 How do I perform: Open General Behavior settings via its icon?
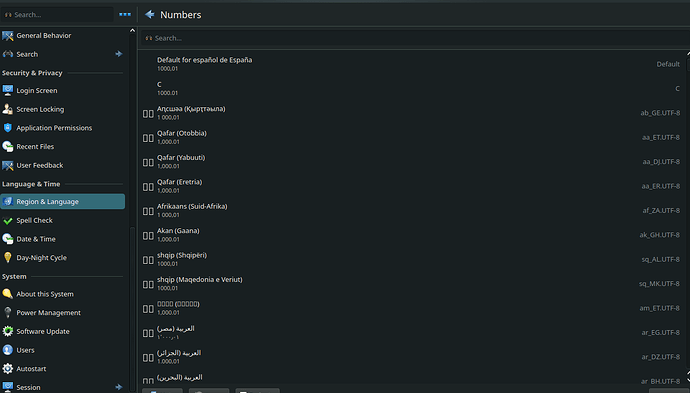tap(7, 36)
